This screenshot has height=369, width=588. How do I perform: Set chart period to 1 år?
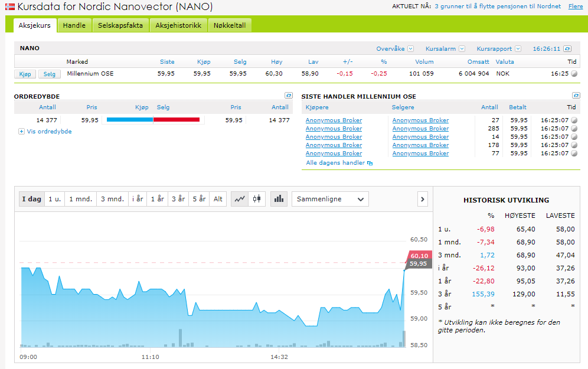click(x=158, y=199)
